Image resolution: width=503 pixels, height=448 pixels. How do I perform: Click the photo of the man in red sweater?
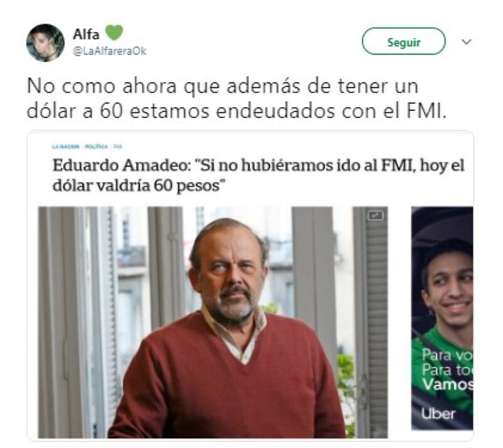coord(213,322)
